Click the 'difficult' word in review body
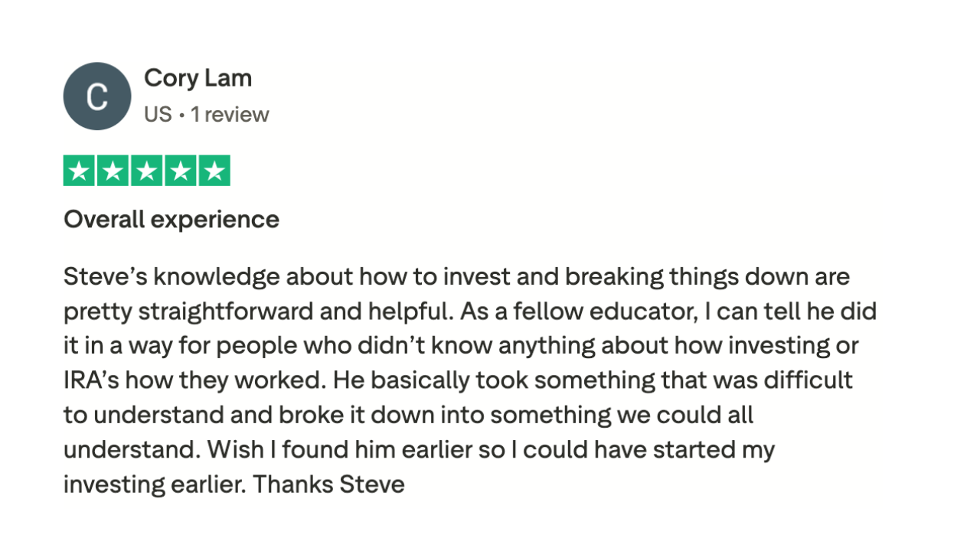This screenshot has height=551, width=980. [808, 380]
